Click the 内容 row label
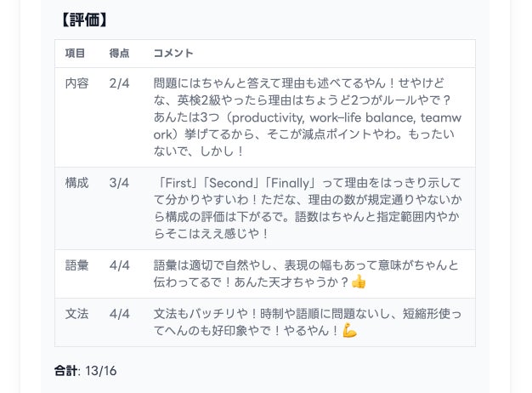 point(76,83)
